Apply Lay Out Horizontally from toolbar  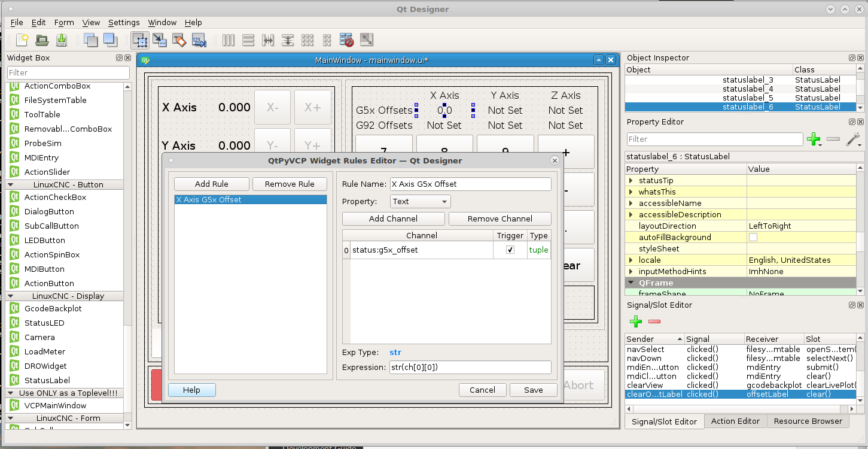[229, 40]
